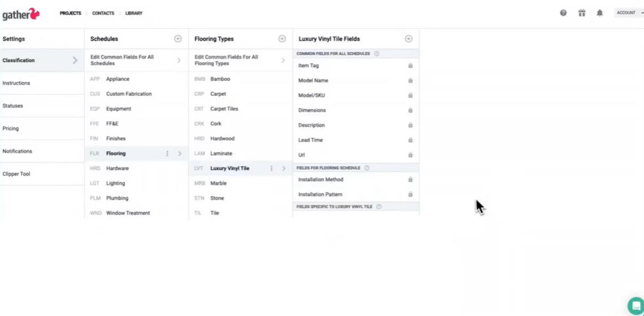Image resolution: width=644 pixels, height=316 pixels.
Task: Select the Stone flooring type
Action: tap(241, 198)
